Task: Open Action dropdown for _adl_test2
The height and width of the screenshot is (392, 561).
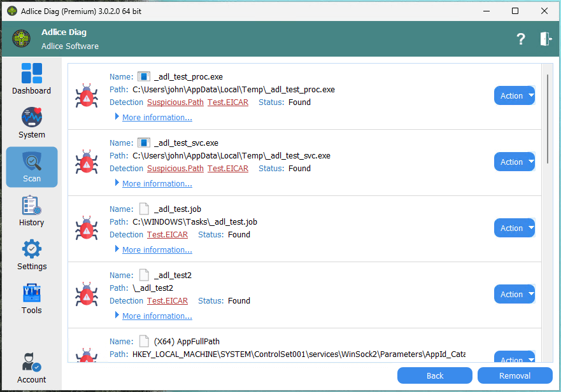Action: coord(515,295)
